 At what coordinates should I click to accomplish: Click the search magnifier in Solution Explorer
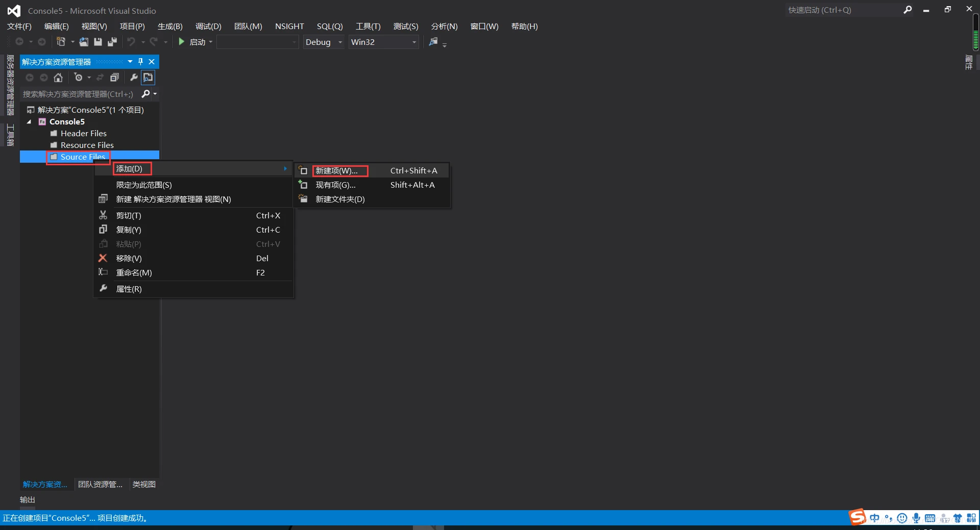coord(145,94)
